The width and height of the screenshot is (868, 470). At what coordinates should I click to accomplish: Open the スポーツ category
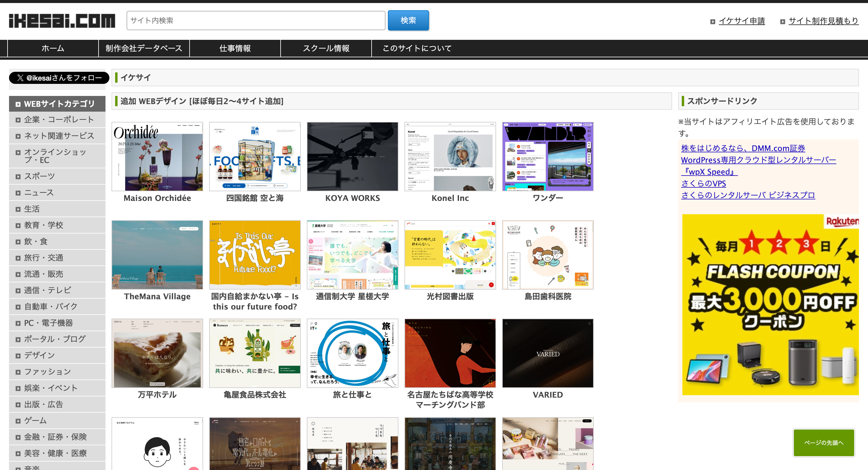click(x=57, y=176)
